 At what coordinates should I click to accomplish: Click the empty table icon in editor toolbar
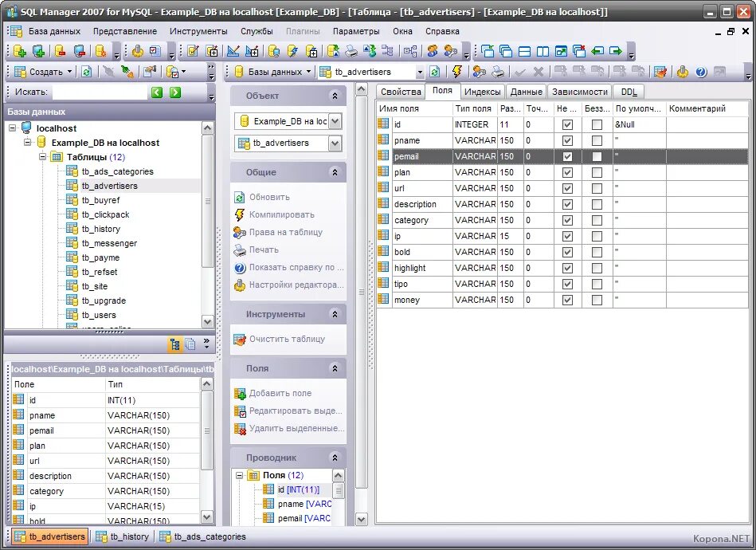[x=660, y=72]
